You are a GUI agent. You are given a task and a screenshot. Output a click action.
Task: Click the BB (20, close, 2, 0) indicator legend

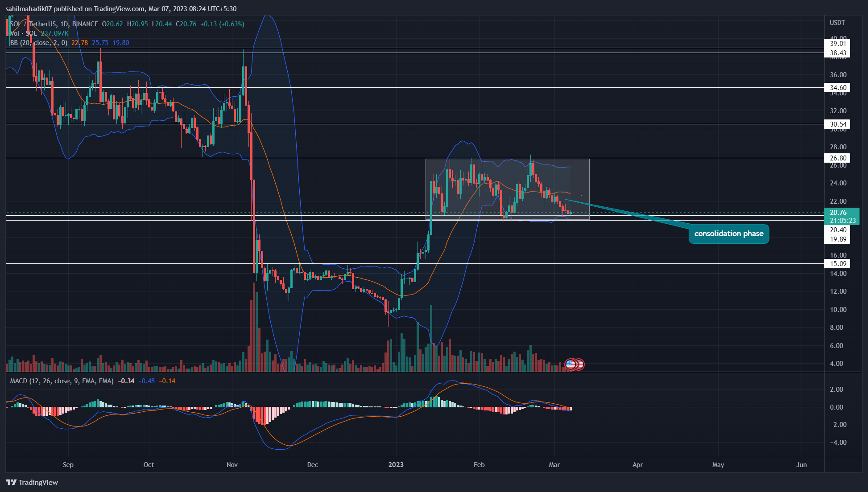pos(38,43)
